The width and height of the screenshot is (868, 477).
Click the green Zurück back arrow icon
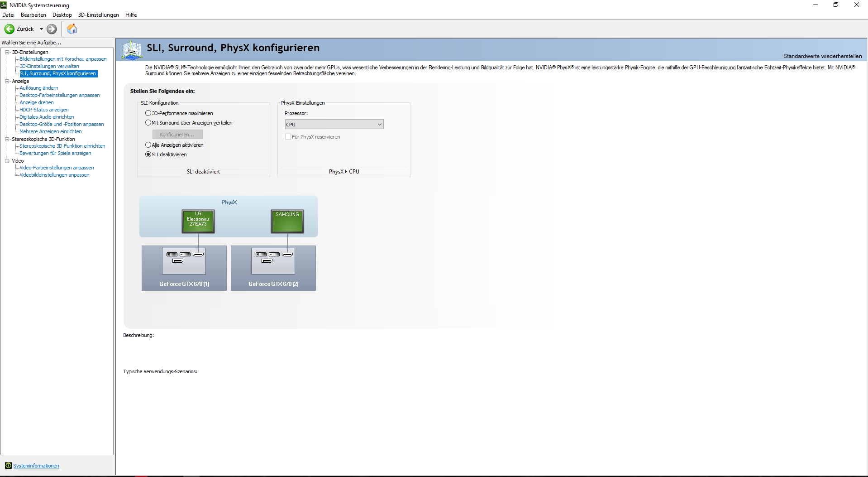[9, 29]
